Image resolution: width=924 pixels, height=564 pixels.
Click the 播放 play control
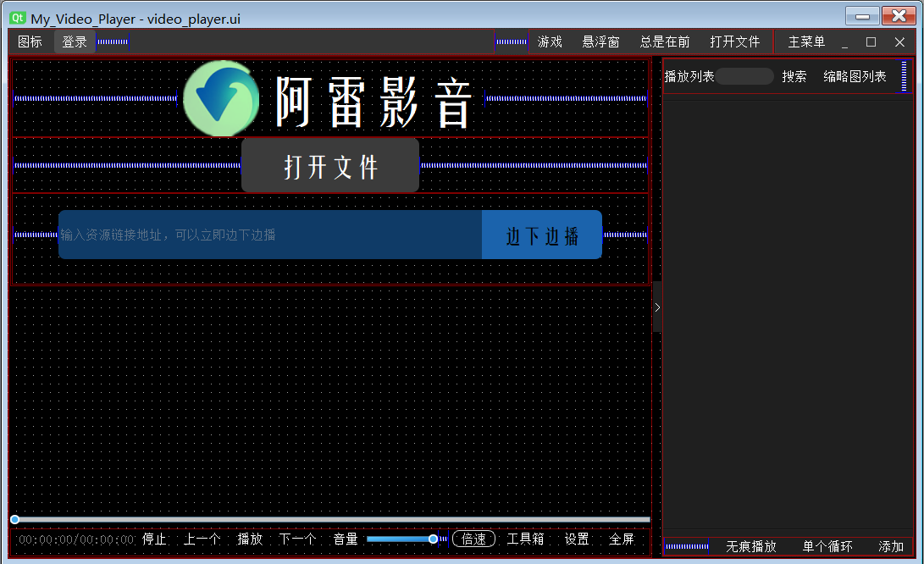point(250,539)
